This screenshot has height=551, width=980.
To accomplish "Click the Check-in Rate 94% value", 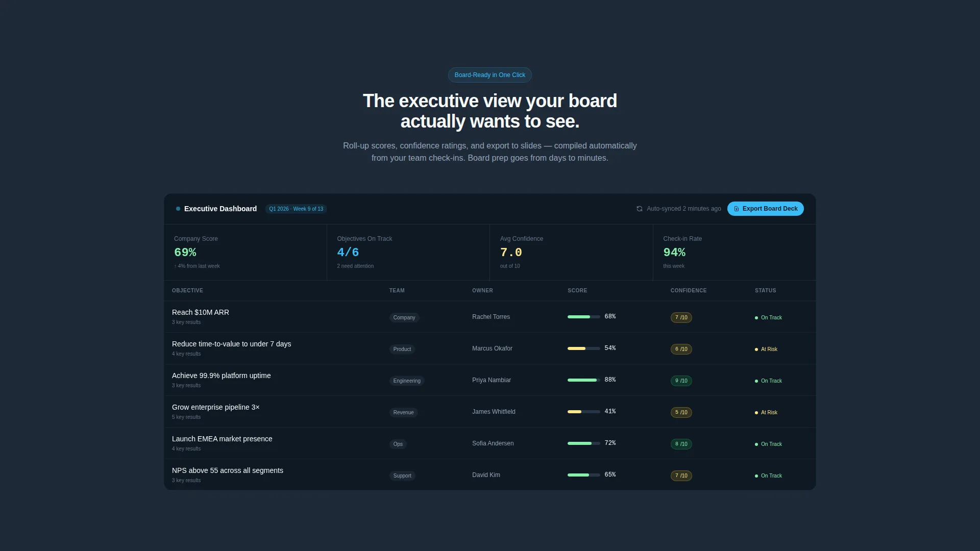I will click(x=674, y=253).
